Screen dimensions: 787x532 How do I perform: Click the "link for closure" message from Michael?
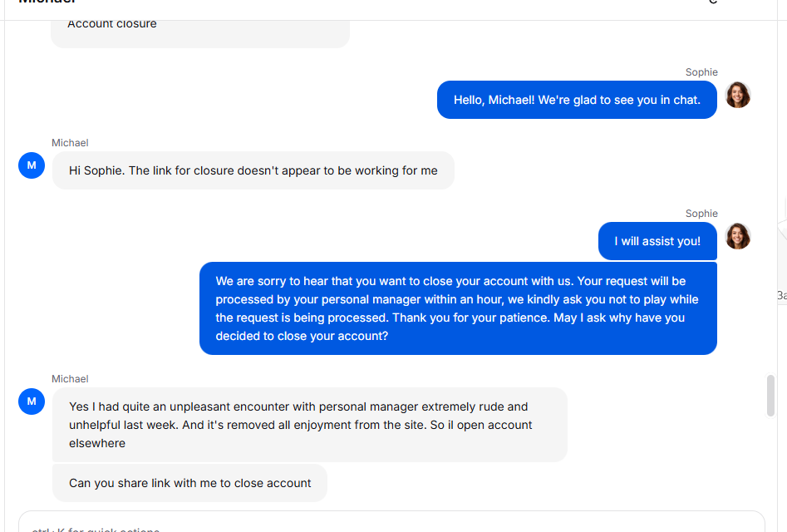pos(253,170)
